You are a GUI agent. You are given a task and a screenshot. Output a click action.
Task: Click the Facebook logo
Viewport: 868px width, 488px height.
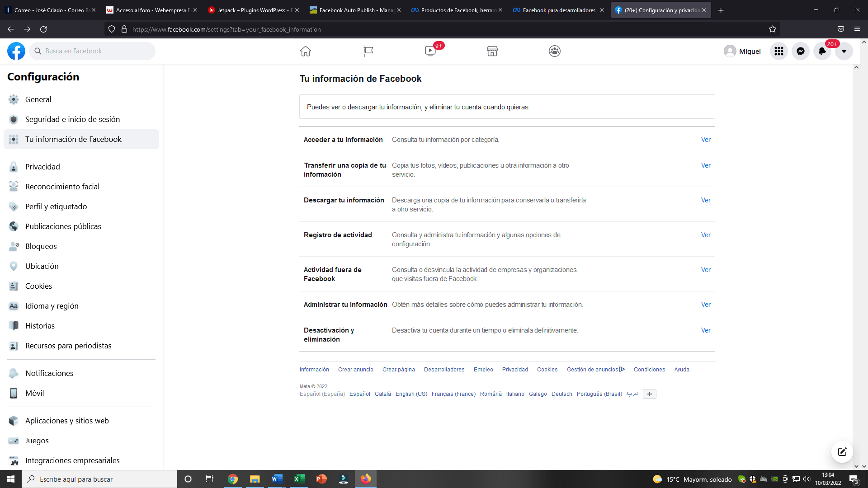point(16,51)
